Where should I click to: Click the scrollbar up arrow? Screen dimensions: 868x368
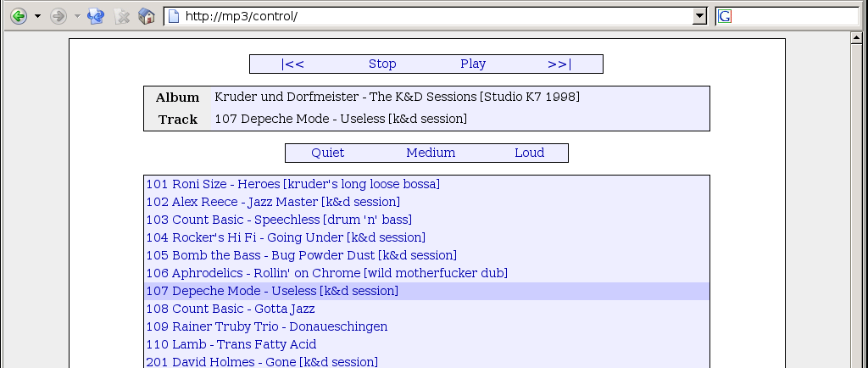(x=856, y=37)
